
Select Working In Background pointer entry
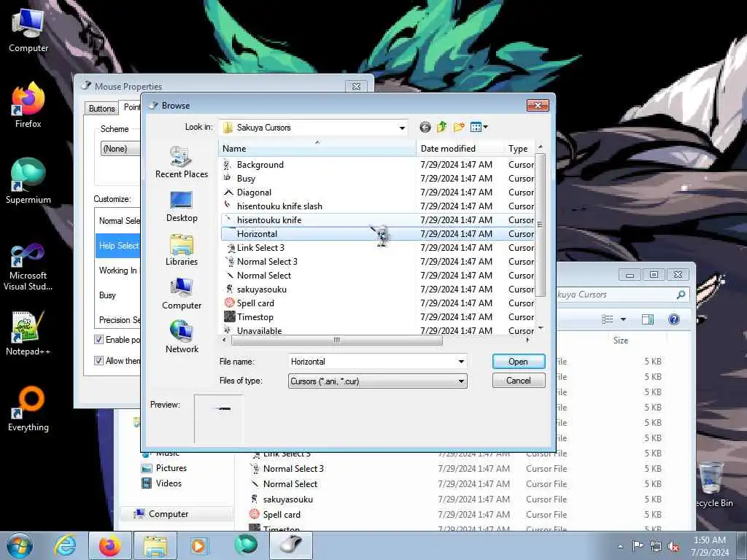pyautogui.click(x=118, y=271)
